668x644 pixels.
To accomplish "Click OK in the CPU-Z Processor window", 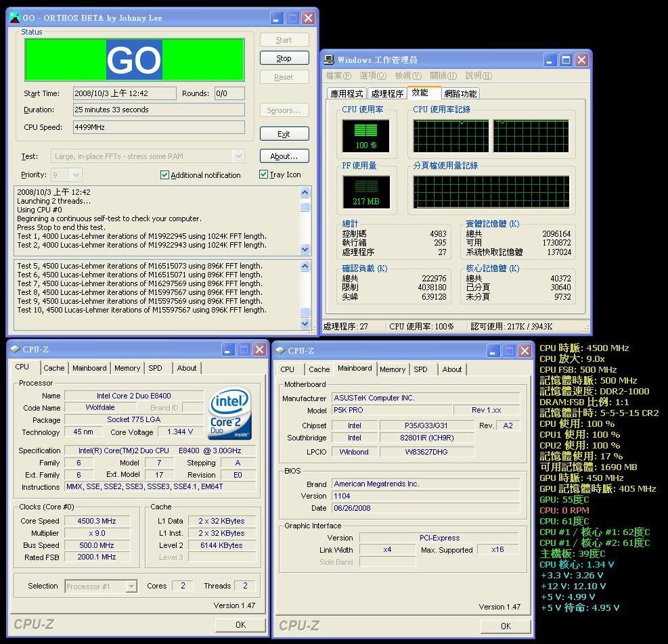I will [240, 625].
